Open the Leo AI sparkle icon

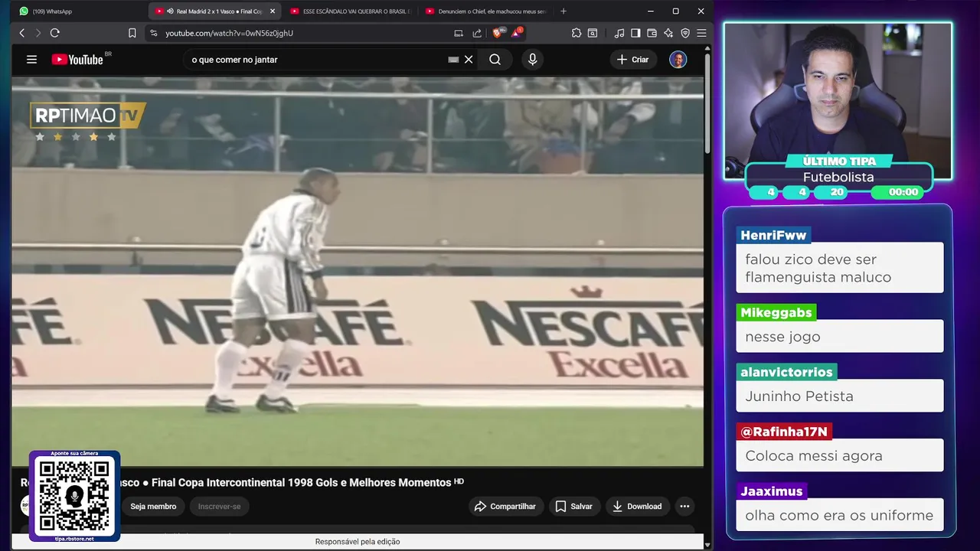[x=668, y=33]
